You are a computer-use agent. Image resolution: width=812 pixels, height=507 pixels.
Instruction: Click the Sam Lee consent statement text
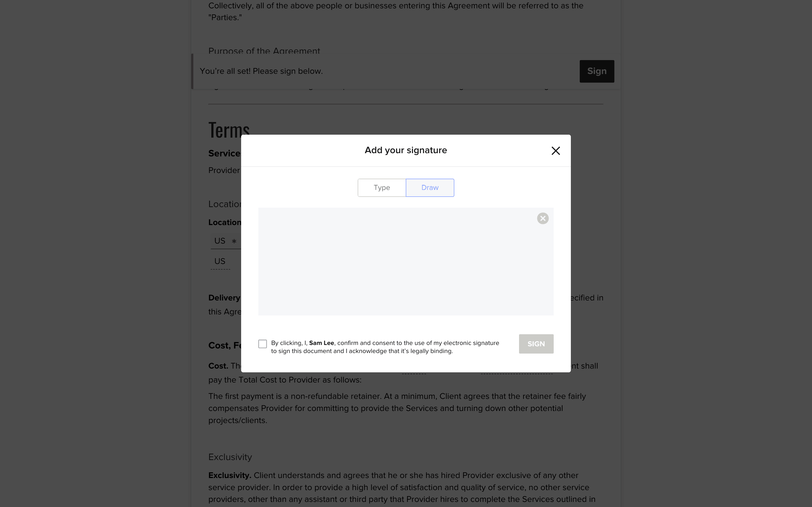[x=385, y=347]
